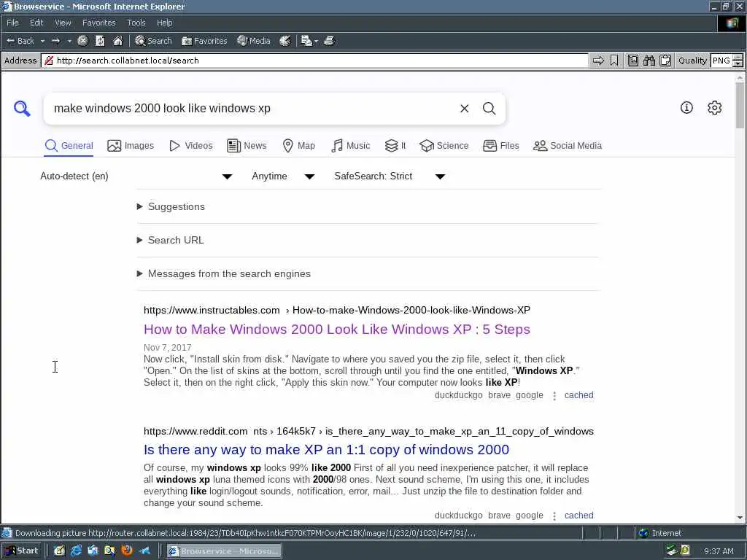Image resolution: width=747 pixels, height=560 pixels.
Task: Click the bookmark icon next to address bar
Action: [614, 61]
